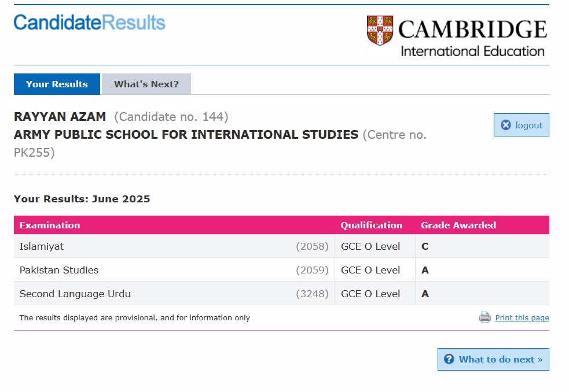This screenshot has width=569, height=392.
Task: Click the grade C for Islamiyat
Action: (425, 246)
